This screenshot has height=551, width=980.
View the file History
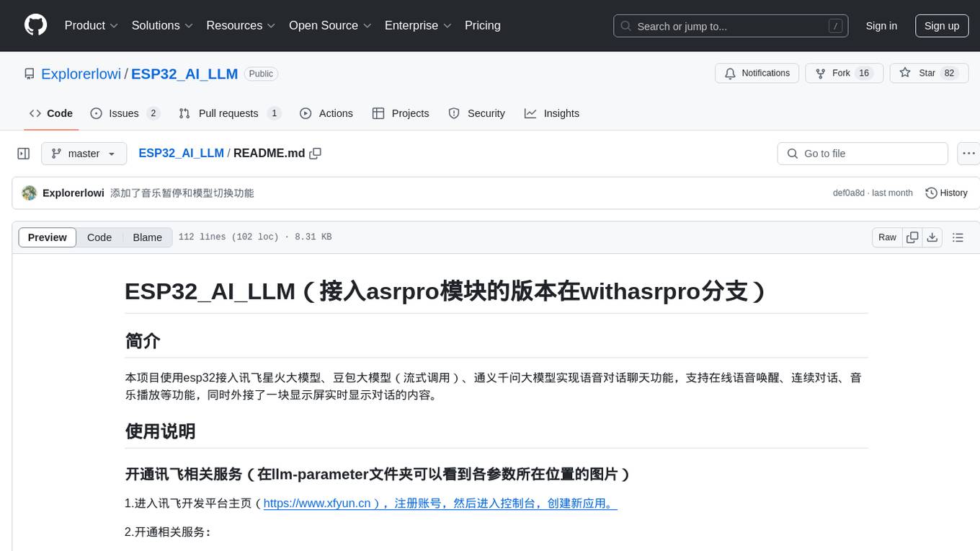pos(946,193)
